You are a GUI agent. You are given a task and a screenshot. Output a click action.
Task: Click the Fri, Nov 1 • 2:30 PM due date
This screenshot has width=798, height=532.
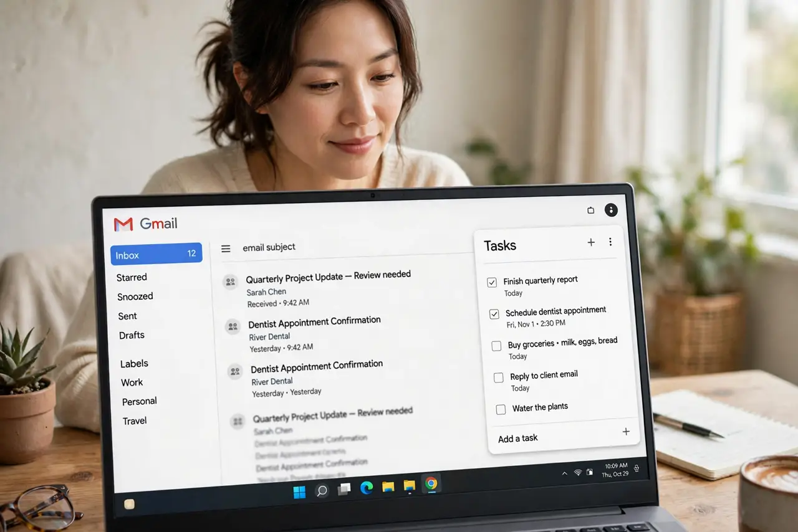coord(536,324)
